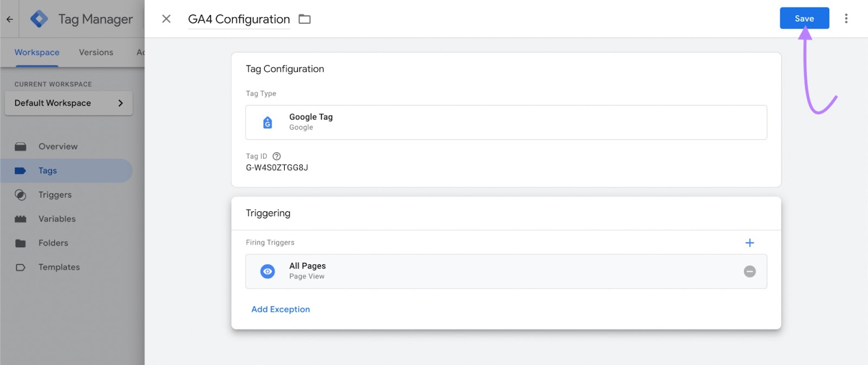Open Overview in the sidebar
868x365 pixels.
(x=58, y=147)
